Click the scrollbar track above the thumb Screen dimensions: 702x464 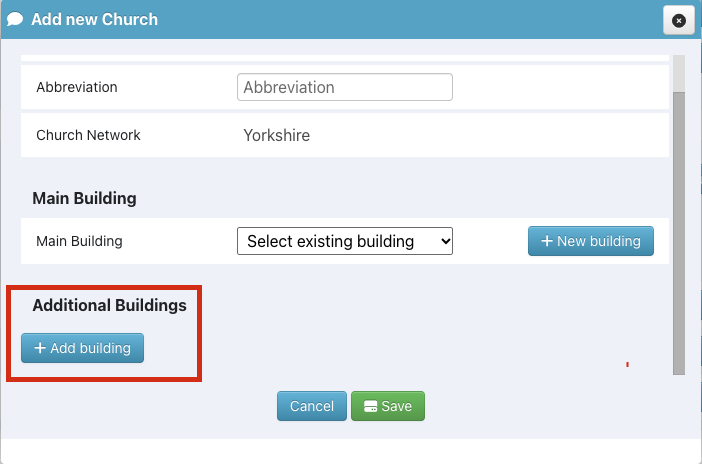(x=679, y=73)
